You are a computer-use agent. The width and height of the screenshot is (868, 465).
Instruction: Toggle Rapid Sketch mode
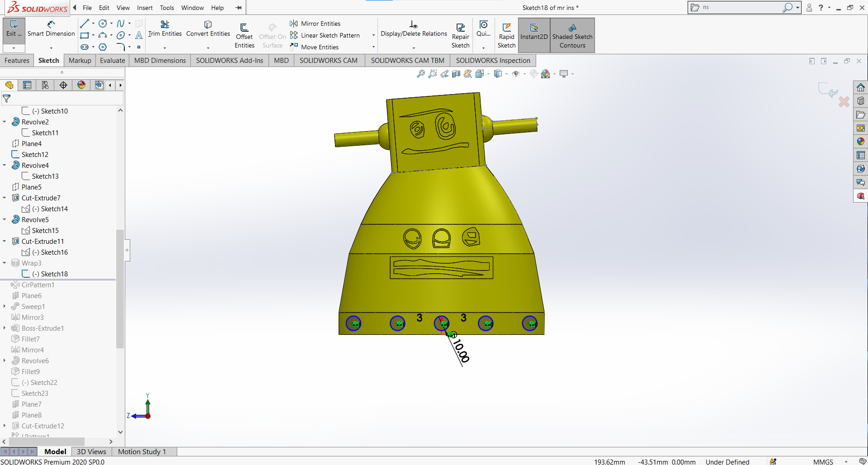[x=506, y=35]
